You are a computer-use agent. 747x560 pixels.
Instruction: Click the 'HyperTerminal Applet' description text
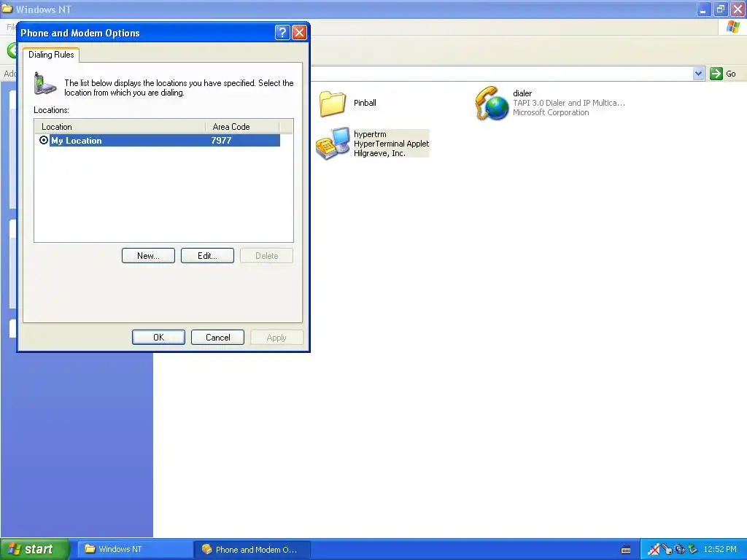(x=391, y=144)
